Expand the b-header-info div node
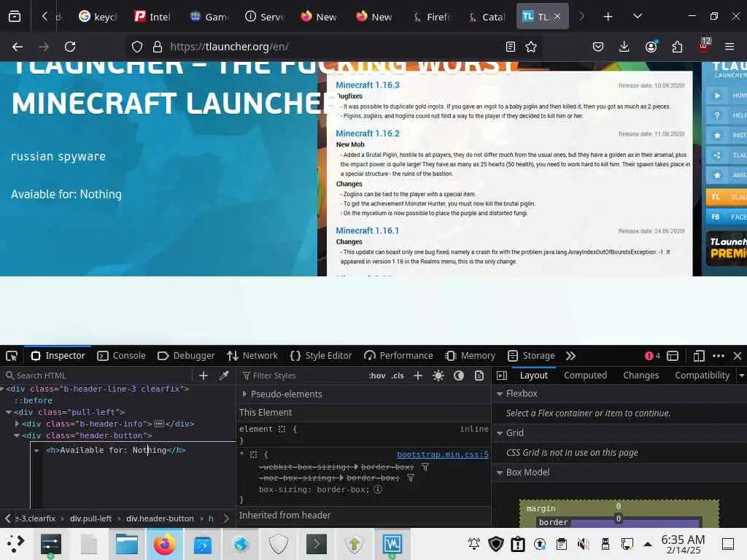 (18, 424)
